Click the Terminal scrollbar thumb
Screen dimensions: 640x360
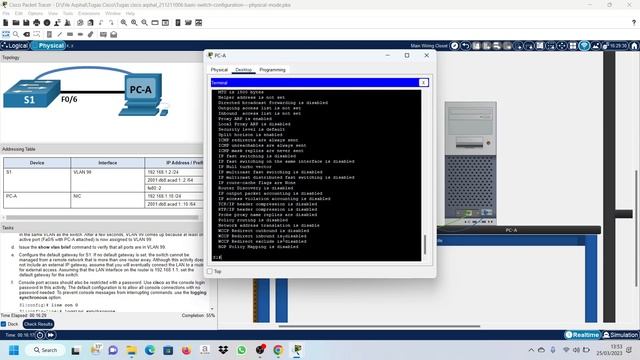pos(425,244)
